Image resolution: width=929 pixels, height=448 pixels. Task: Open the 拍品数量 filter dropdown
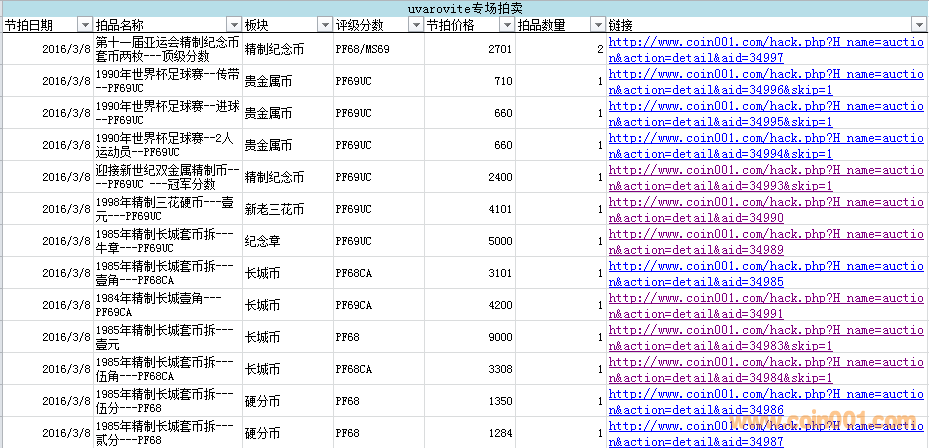click(598, 25)
